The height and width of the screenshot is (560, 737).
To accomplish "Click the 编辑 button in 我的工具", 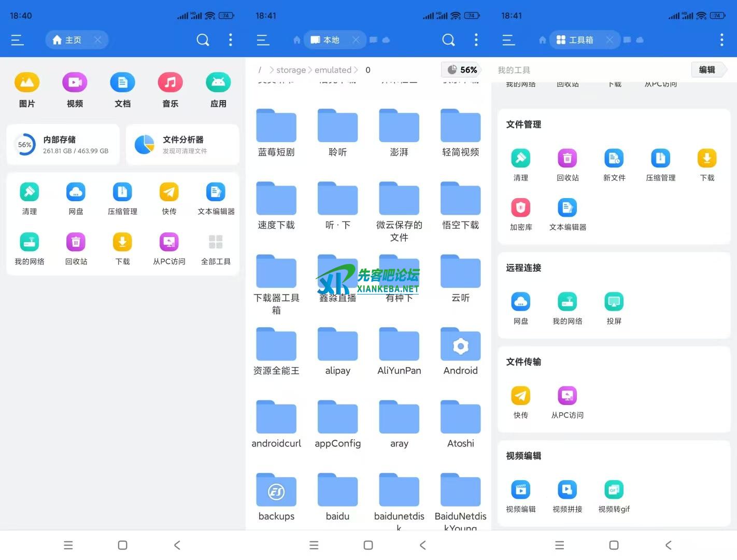I will coord(706,70).
